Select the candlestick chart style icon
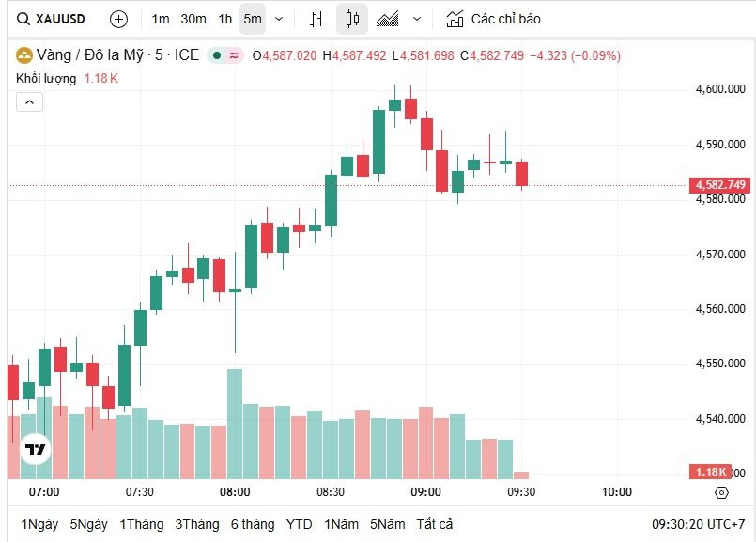 pyautogui.click(x=352, y=19)
